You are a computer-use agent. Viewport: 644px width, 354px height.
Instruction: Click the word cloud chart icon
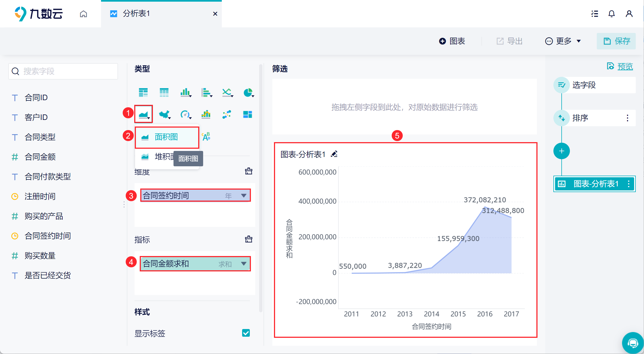click(x=206, y=136)
